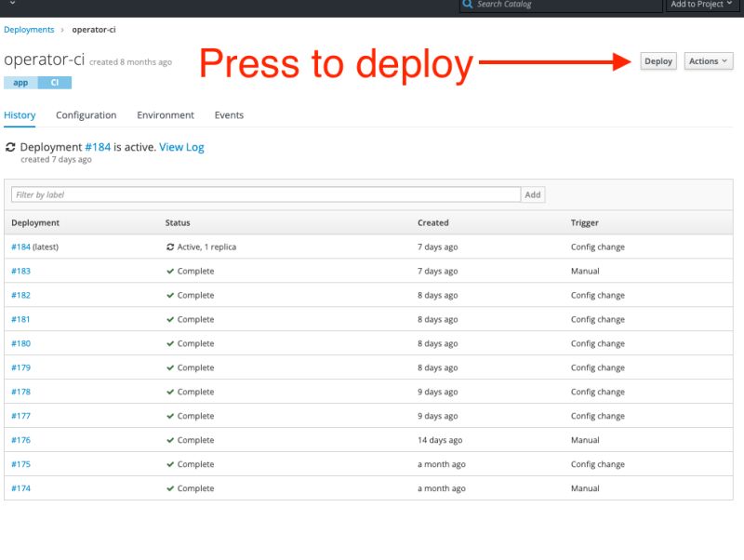744x560 pixels.
Task: Click the Created column header
Action: point(432,222)
